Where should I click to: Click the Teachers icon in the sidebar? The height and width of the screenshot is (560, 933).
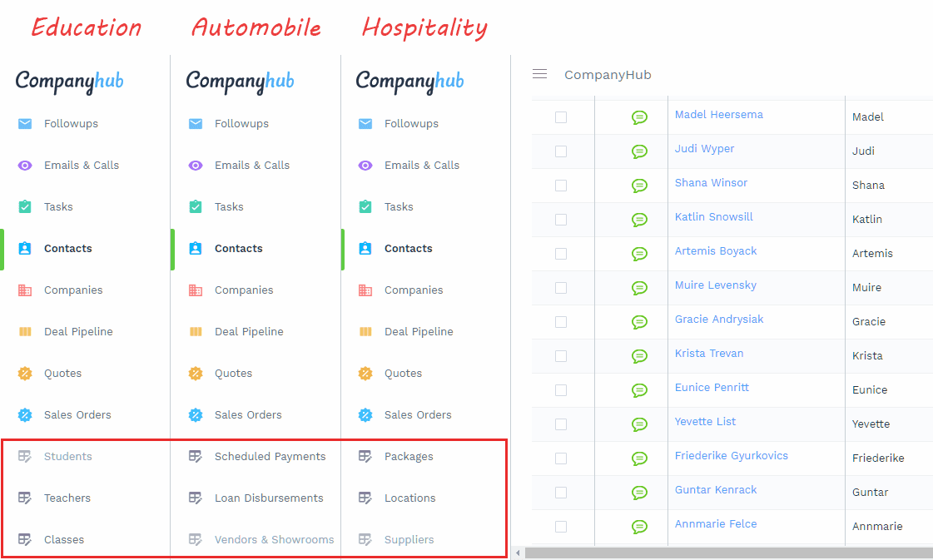click(x=25, y=498)
